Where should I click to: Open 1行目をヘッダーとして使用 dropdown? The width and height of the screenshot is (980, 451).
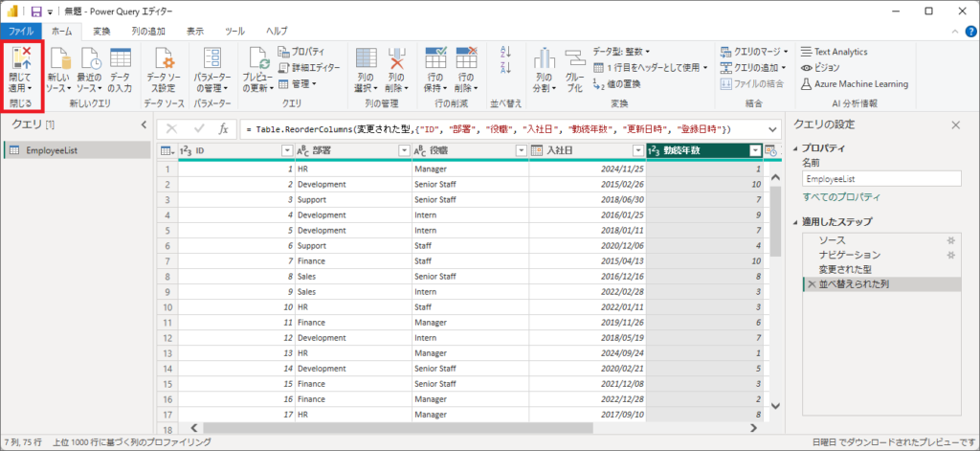click(x=650, y=67)
